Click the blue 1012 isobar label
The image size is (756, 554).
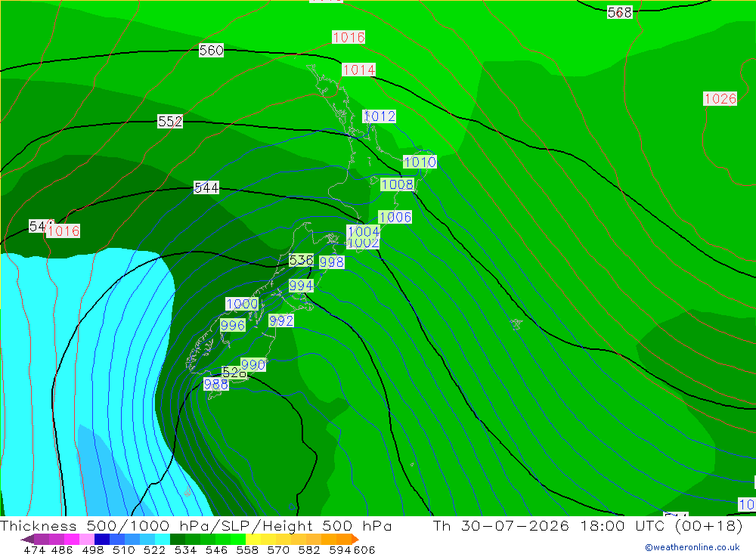(380, 116)
